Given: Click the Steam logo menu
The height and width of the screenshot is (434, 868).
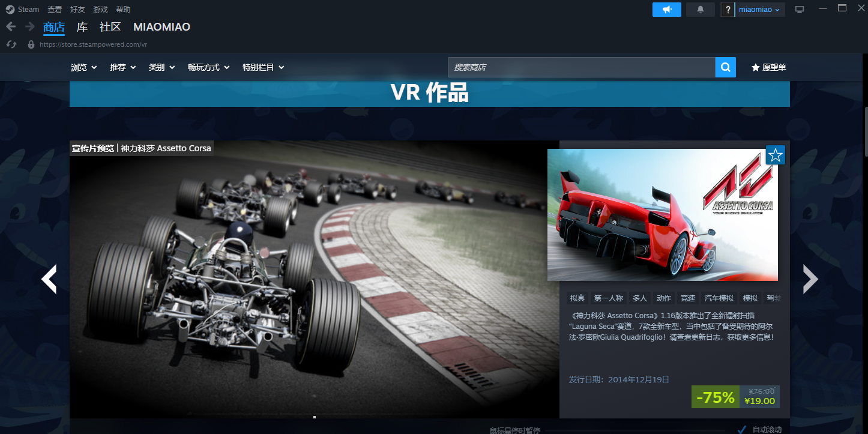Looking at the screenshot, I should pyautogui.click(x=22, y=9).
